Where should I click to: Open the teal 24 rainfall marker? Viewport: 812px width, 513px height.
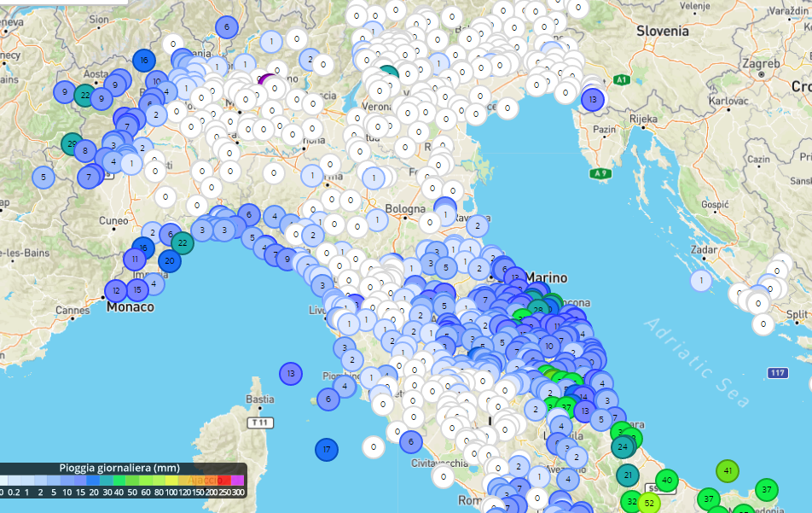pos(623,446)
